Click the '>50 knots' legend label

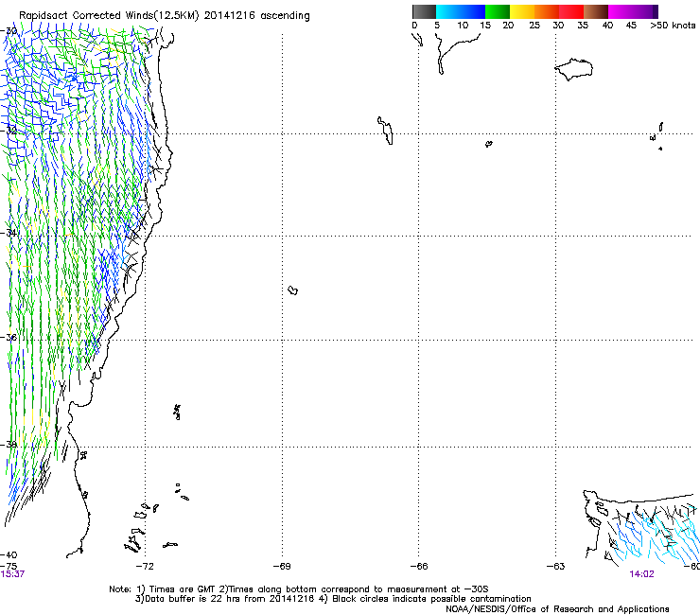coord(673,26)
